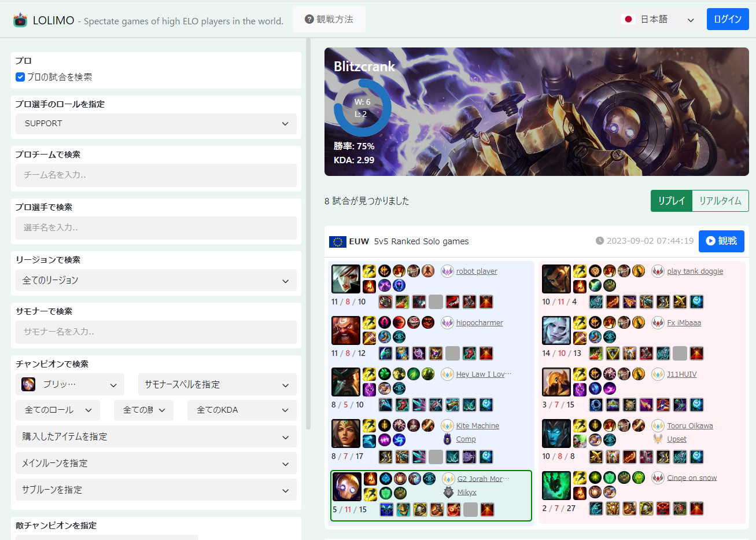756x540 pixels.
Task: Click the 5v5 Ranked Solo games label
Action: tap(421, 241)
